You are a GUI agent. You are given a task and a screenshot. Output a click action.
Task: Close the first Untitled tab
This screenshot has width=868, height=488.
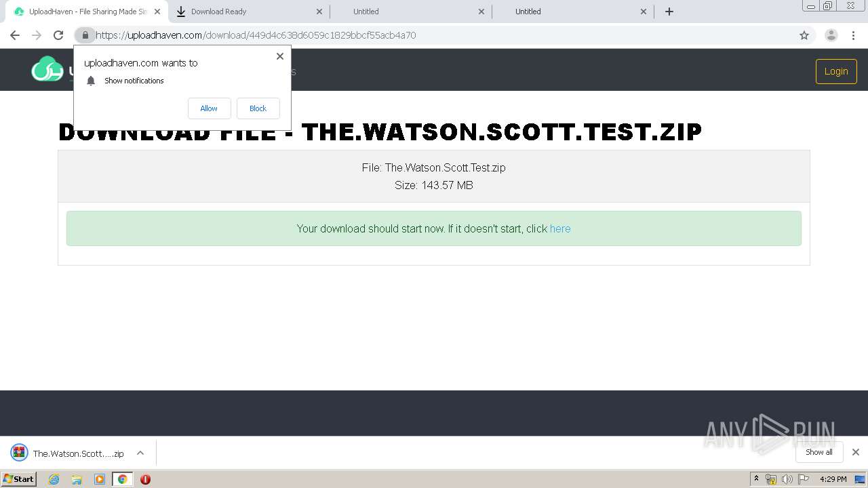click(x=481, y=12)
